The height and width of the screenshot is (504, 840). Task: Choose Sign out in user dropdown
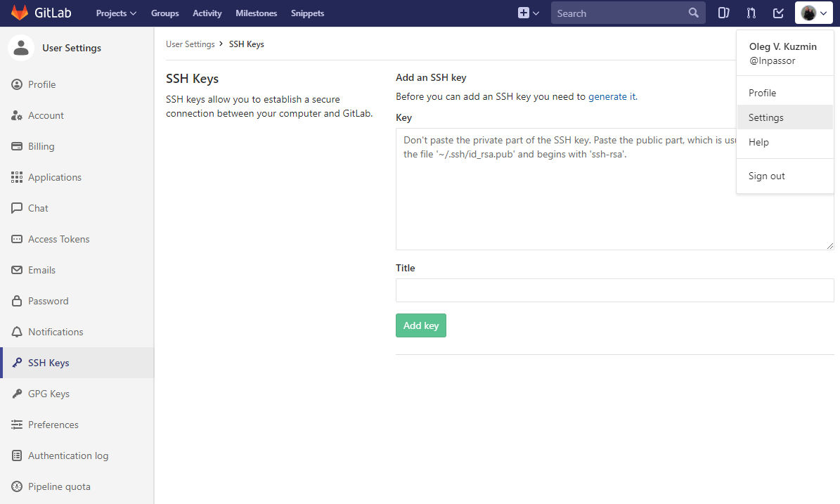785,176
